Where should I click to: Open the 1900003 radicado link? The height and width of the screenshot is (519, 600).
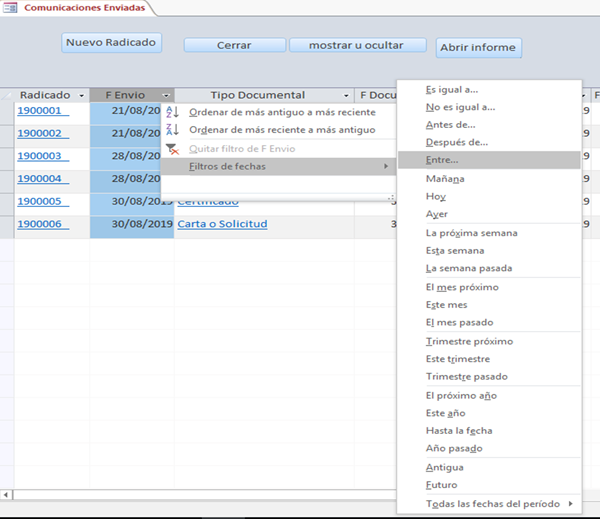39,156
